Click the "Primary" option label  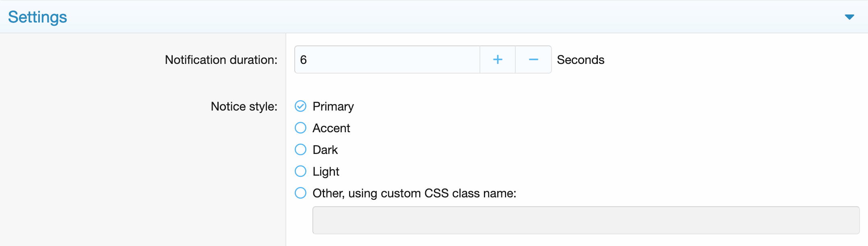333,107
